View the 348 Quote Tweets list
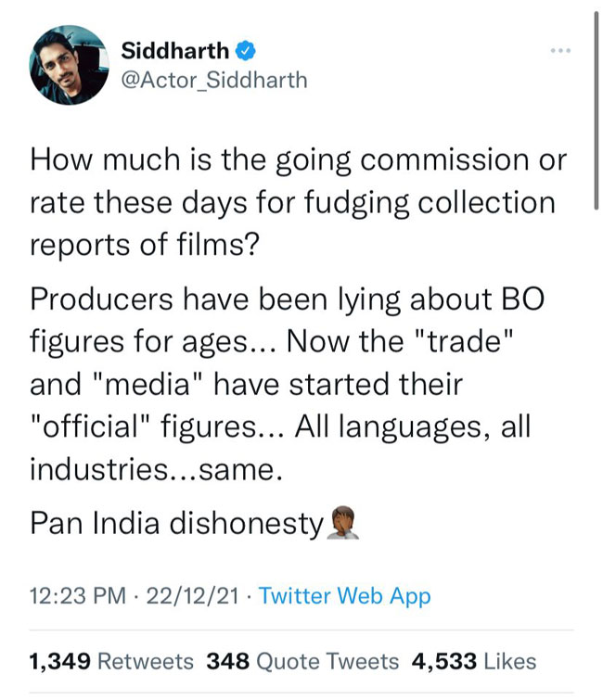The width and height of the screenshot is (603, 700). pos(302,661)
